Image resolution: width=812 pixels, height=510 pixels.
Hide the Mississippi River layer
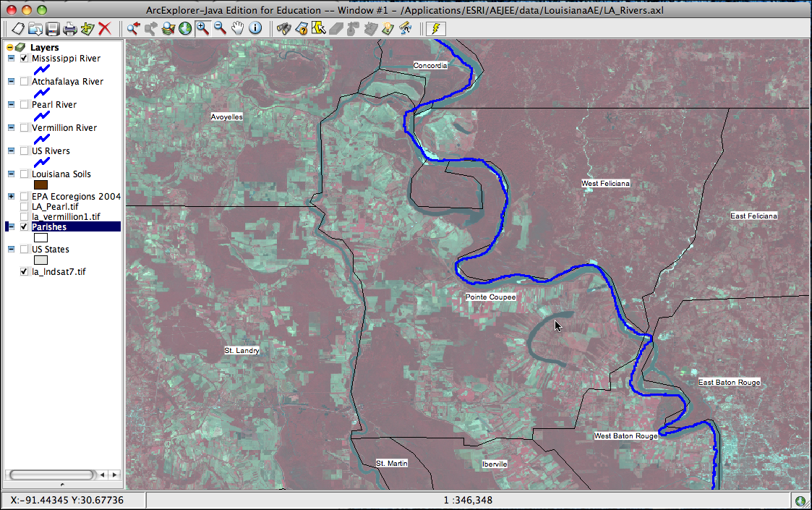(x=24, y=58)
